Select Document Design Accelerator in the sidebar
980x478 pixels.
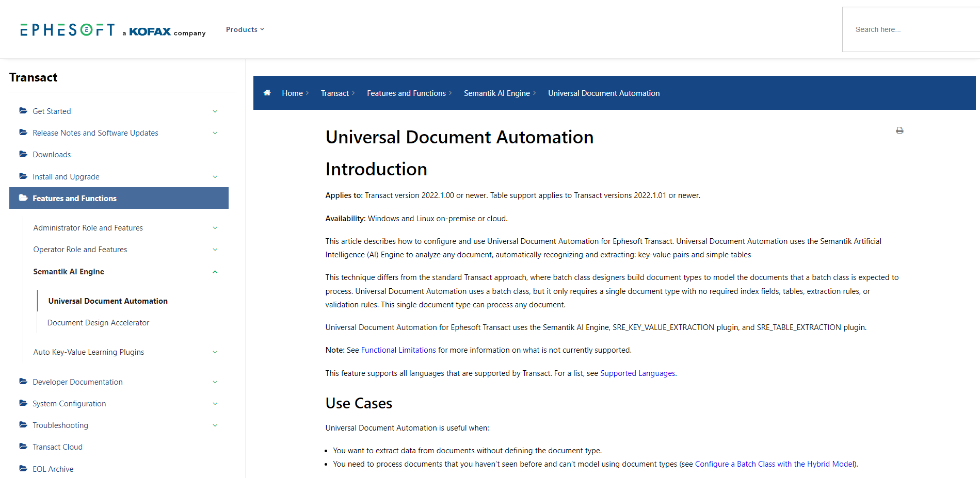pyautogui.click(x=98, y=322)
